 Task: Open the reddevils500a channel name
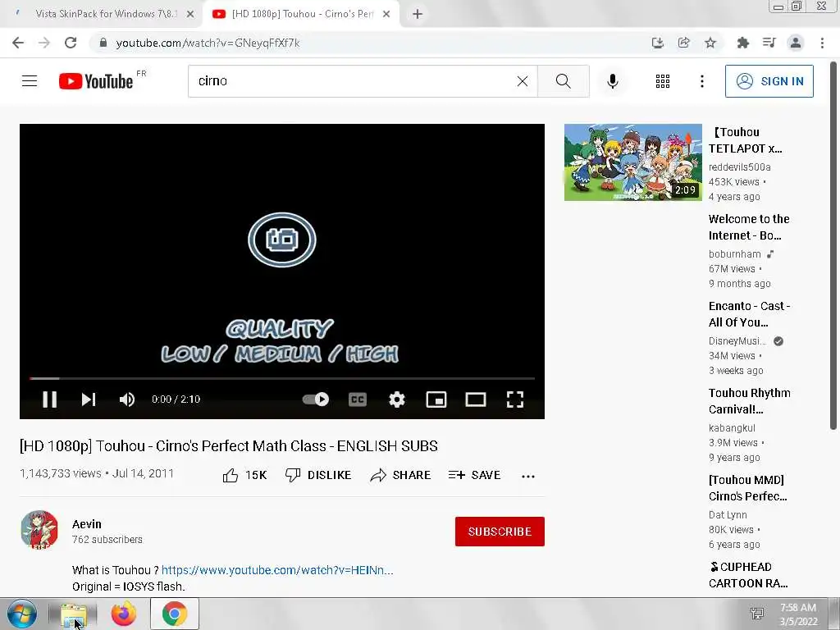click(x=739, y=167)
